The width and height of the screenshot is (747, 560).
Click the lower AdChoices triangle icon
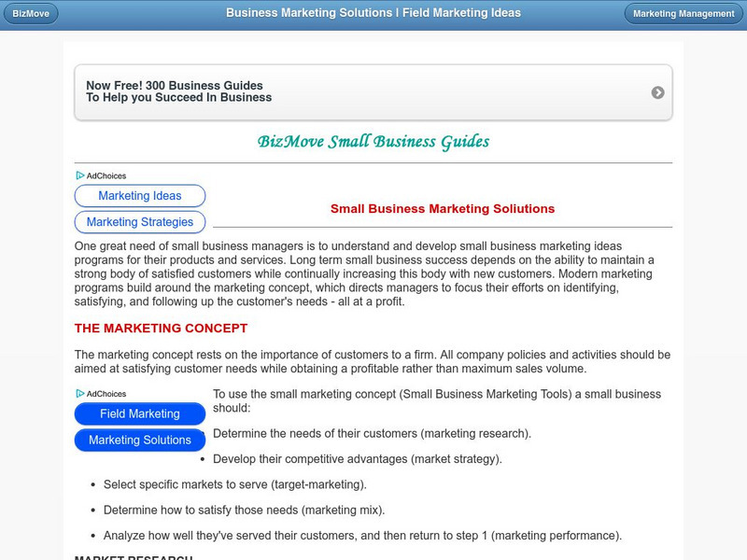[78, 393]
